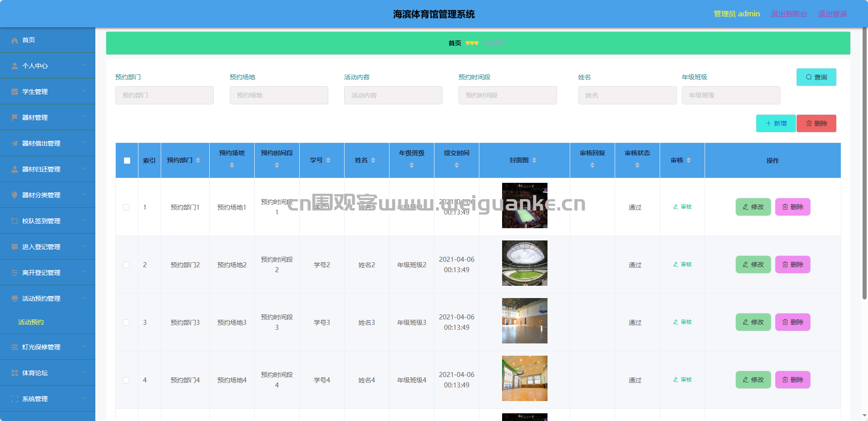The width and height of the screenshot is (868, 421).
Task: Open 灯光保修管理 menu item
Action: (48, 347)
